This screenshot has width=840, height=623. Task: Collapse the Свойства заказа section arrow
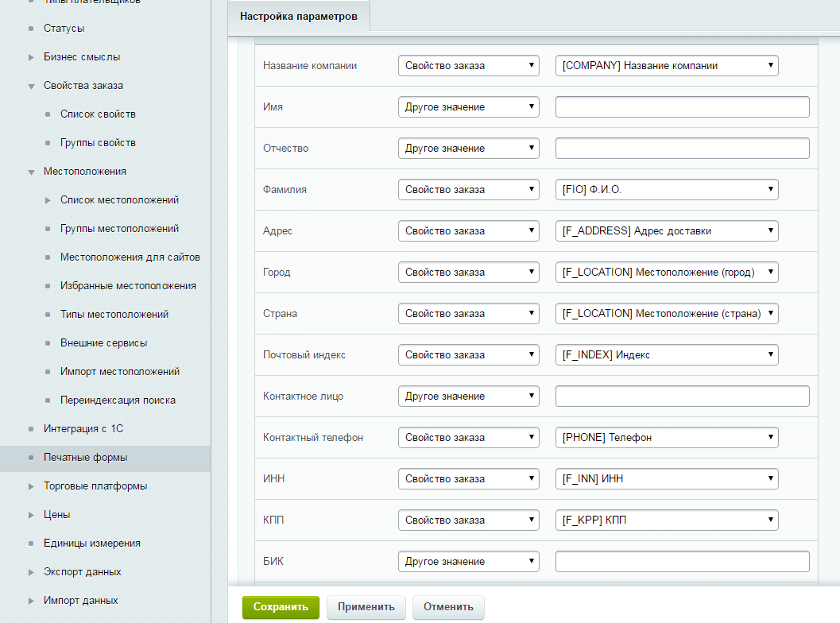tap(31, 86)
